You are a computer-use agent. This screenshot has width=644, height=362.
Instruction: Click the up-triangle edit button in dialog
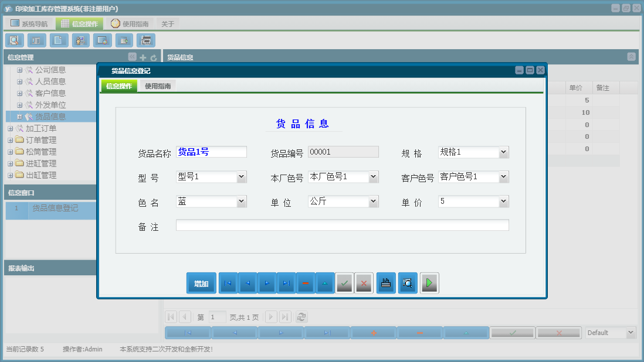pyautogui.click(x=325, y=283)
